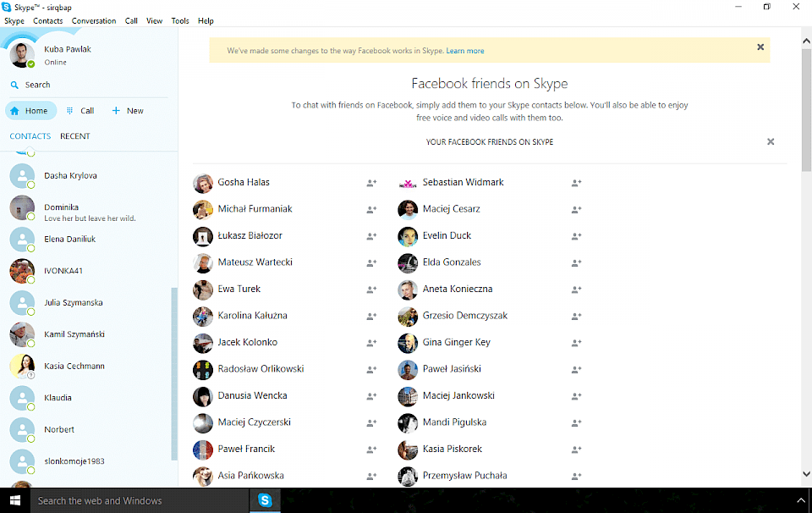Image resolution: width=812 pixels, height=513 pixels.
Task: Add Maciej Jankowski using add-contact icon
Action: pyautogui.click(x=576, y=396)
